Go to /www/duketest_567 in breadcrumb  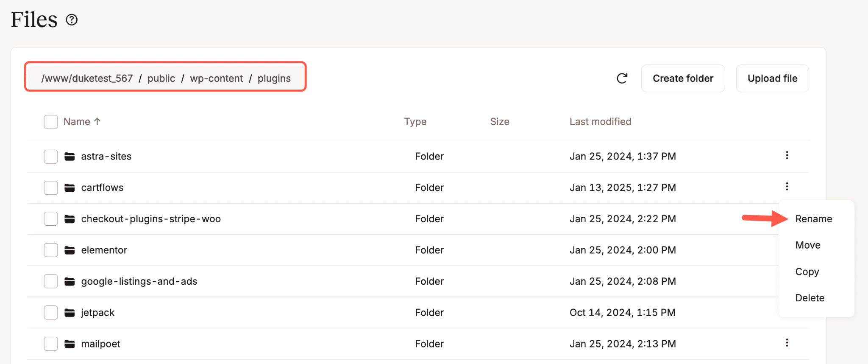[x=87, y=78]
